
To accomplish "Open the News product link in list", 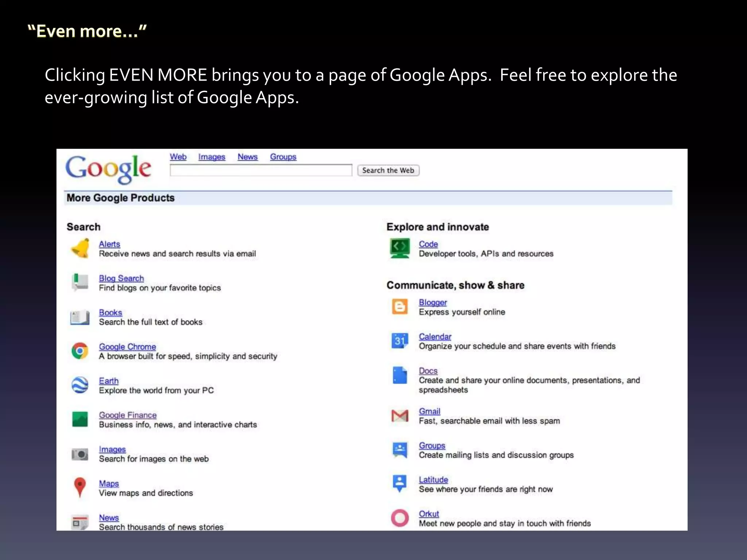I will click(x=109, y=518).
